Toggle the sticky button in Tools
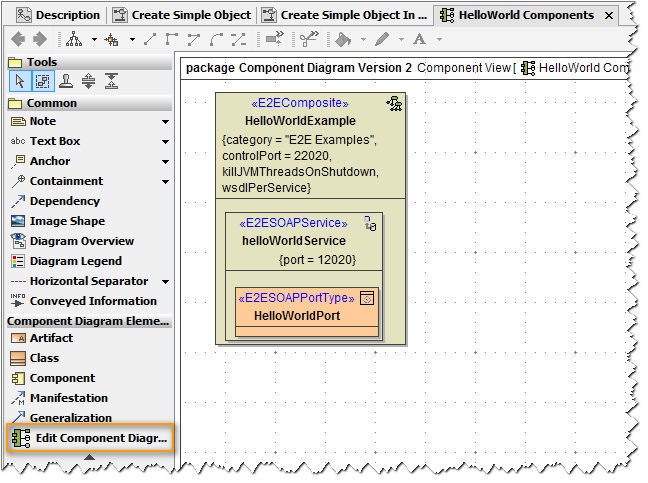 pyautogui.click(x=65, y=82)
